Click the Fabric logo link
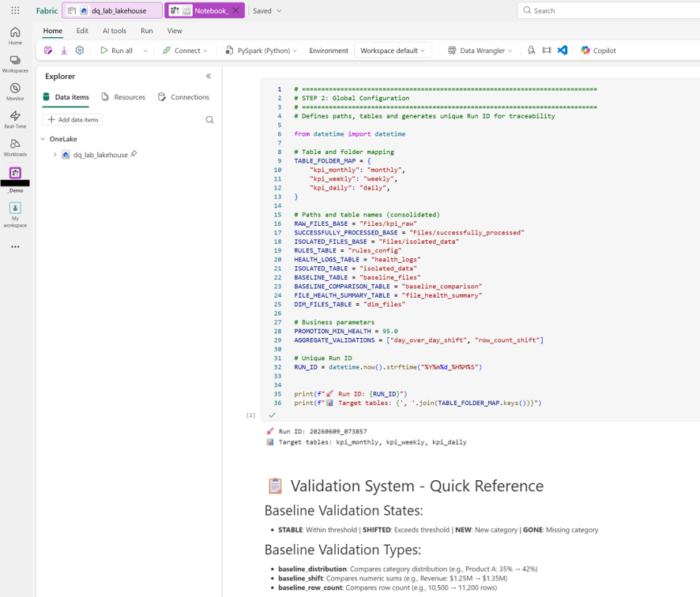 (47, 11)
